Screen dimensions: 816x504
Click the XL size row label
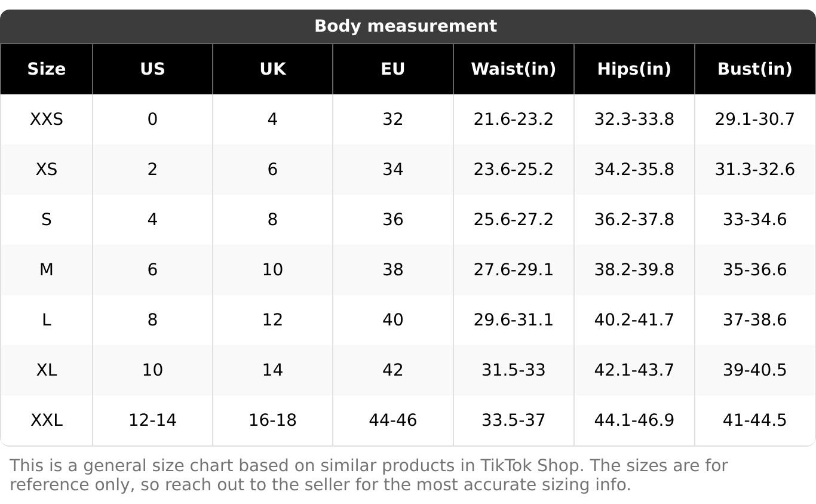coord(47,370)
